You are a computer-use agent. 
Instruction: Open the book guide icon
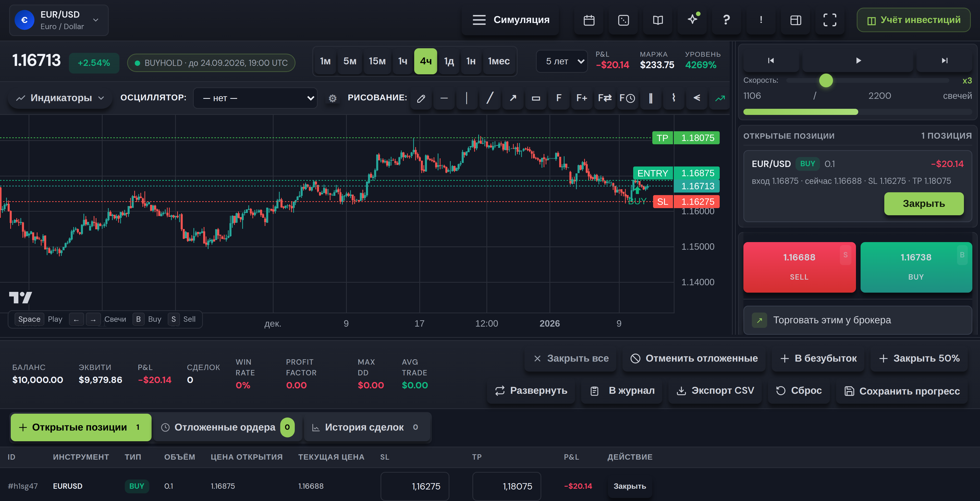coord(658,20)
